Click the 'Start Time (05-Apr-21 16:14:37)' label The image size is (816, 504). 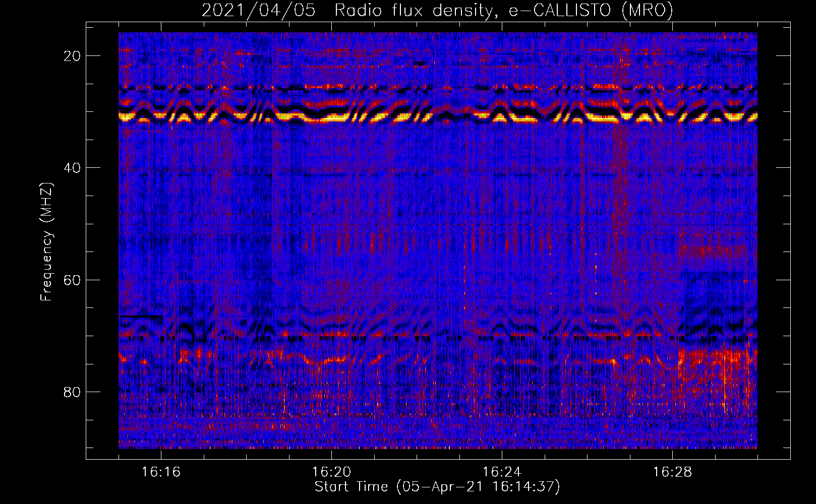click(437, 487)
